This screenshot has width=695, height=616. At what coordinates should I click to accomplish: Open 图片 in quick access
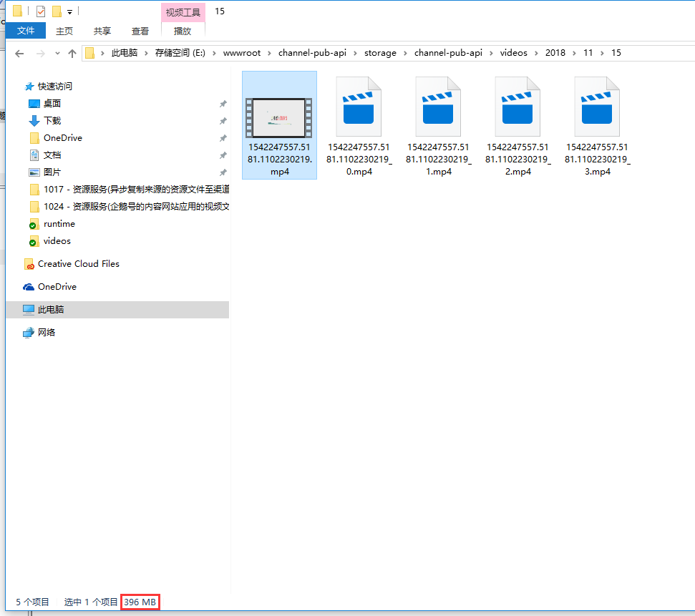(52, 172)
